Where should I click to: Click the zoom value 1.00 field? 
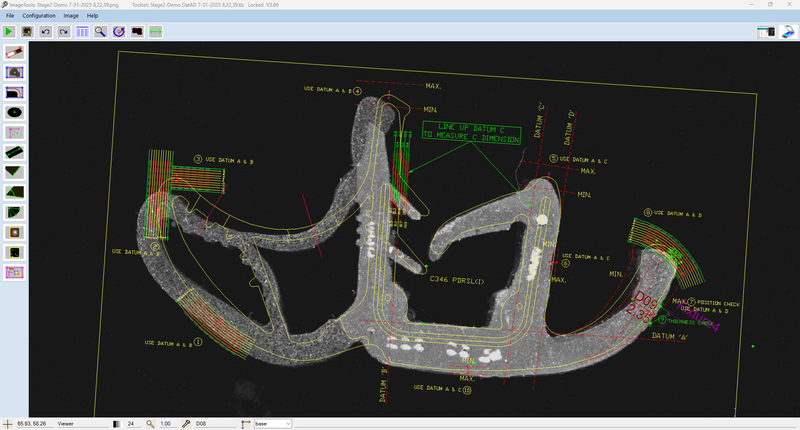[x=166, y=424]
